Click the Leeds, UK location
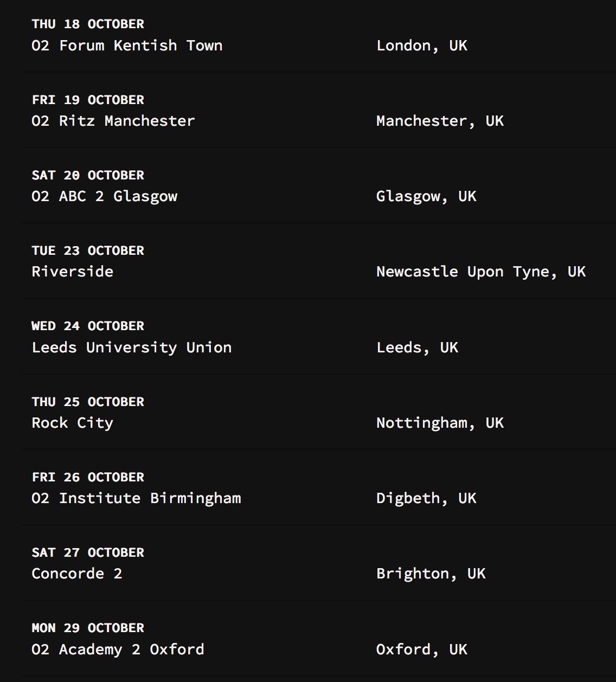 click(417, 348)
